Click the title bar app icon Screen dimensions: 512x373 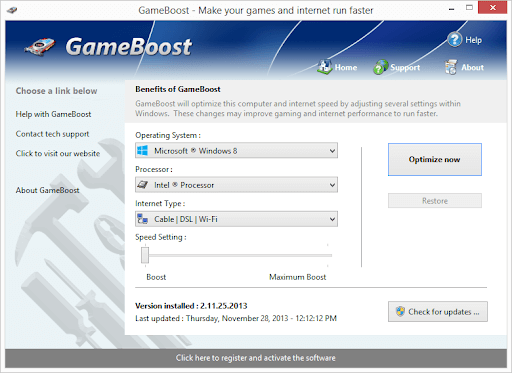tap(12, 10)
